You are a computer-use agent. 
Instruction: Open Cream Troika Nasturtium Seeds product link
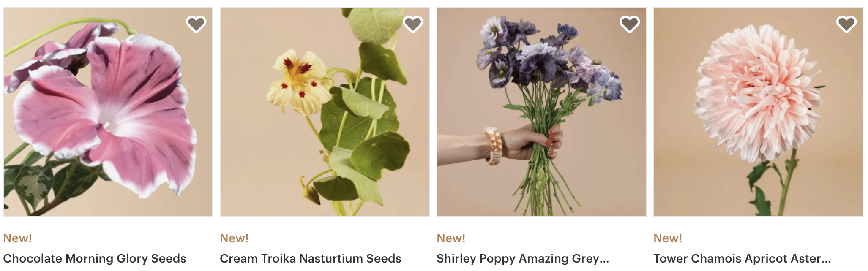point(311,258)
